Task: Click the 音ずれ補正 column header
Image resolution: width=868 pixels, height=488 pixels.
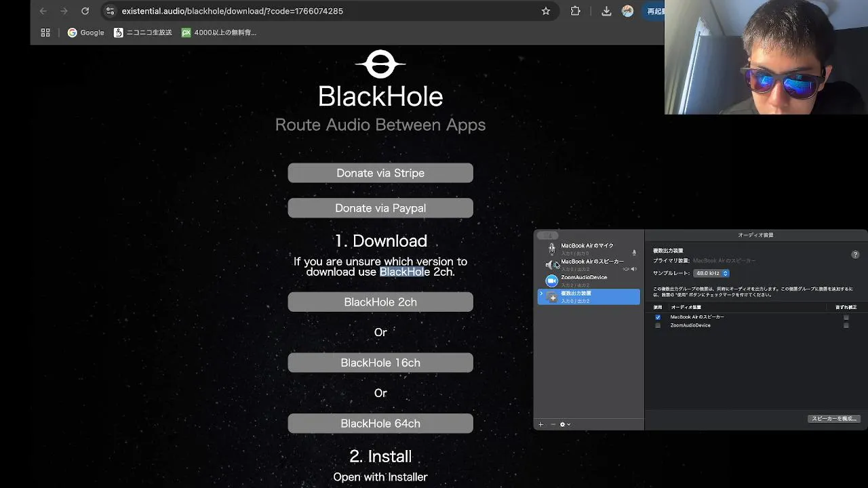Action: click(x=846, y=308)
